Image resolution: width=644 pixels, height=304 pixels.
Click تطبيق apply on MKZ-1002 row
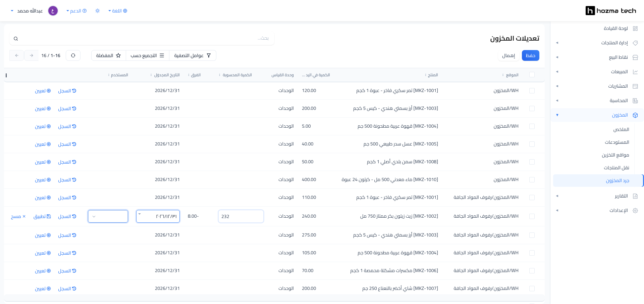click(42, 216)
